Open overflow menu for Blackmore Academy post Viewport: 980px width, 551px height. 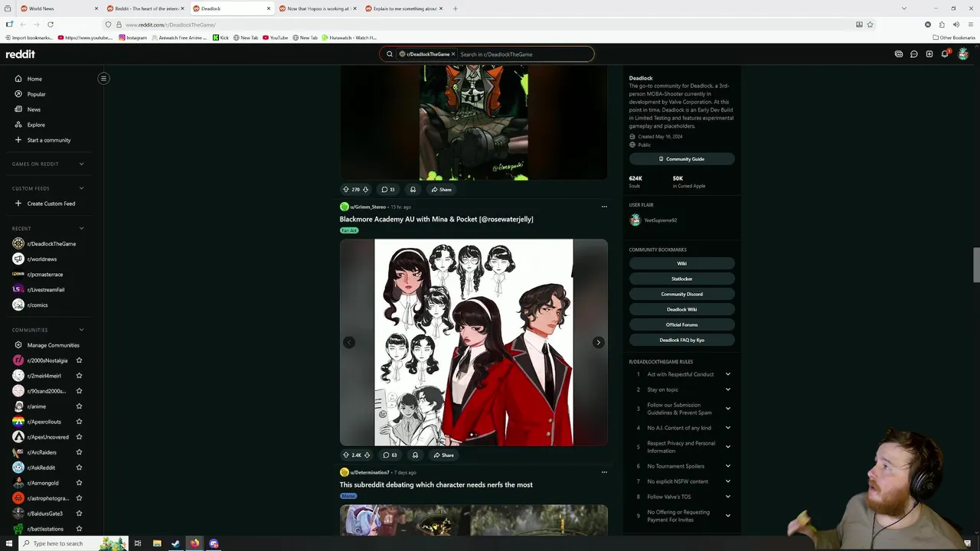(604, 207)
